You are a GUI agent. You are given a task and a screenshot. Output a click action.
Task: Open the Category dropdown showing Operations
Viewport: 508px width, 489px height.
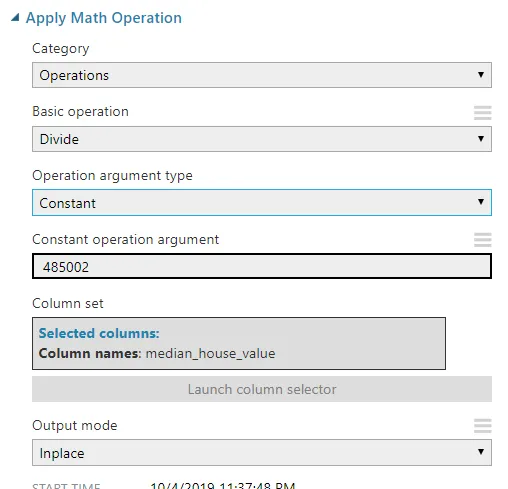262,75
